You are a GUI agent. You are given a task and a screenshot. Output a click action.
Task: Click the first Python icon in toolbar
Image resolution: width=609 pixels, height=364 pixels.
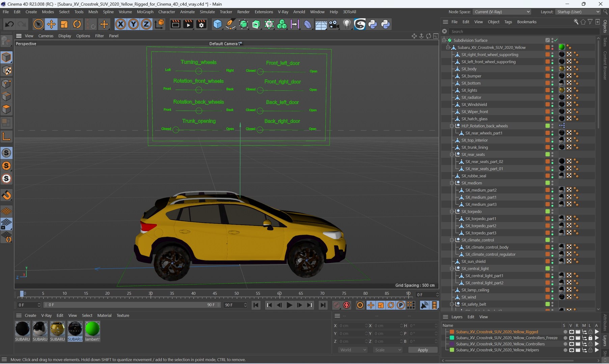point(373,24)
